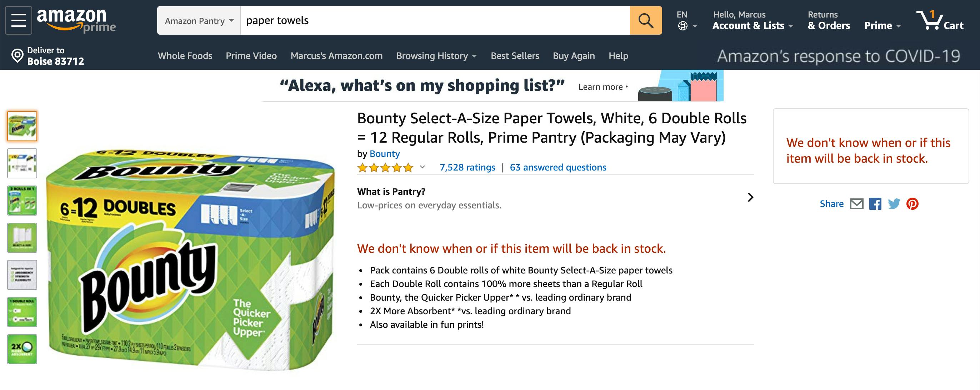Image resolution: width=980 pixels, height=390 pixels.
Task: Expand the star rating breakdown chevron
Action: (x=422, y=167)
